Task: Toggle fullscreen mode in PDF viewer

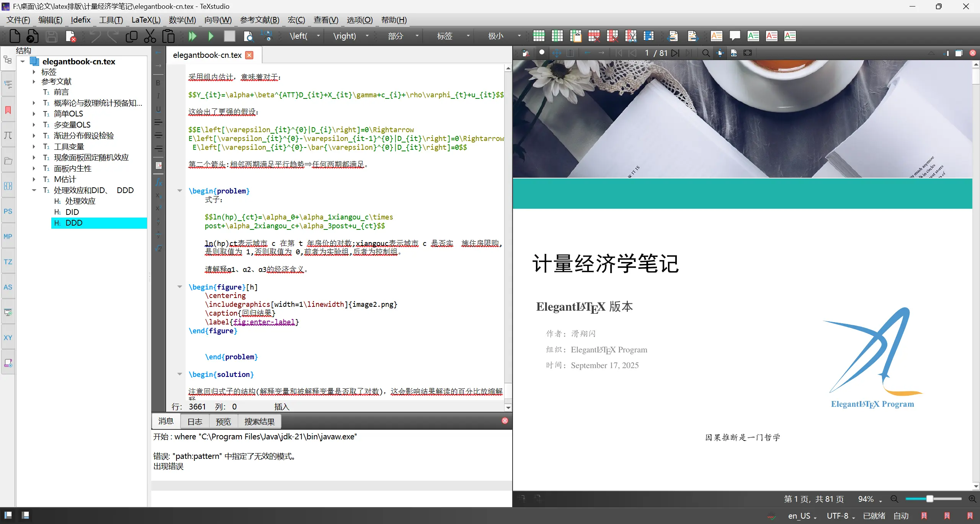Action: [x=748, y=53]
